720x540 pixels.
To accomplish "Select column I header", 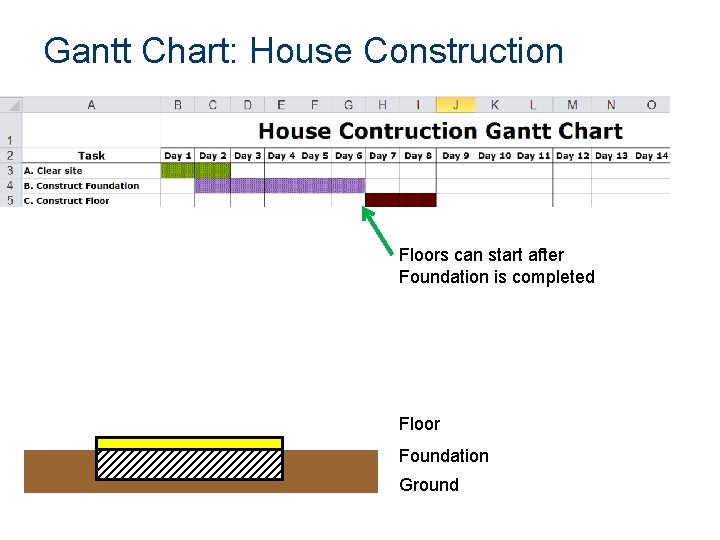I will click(418, 105).
